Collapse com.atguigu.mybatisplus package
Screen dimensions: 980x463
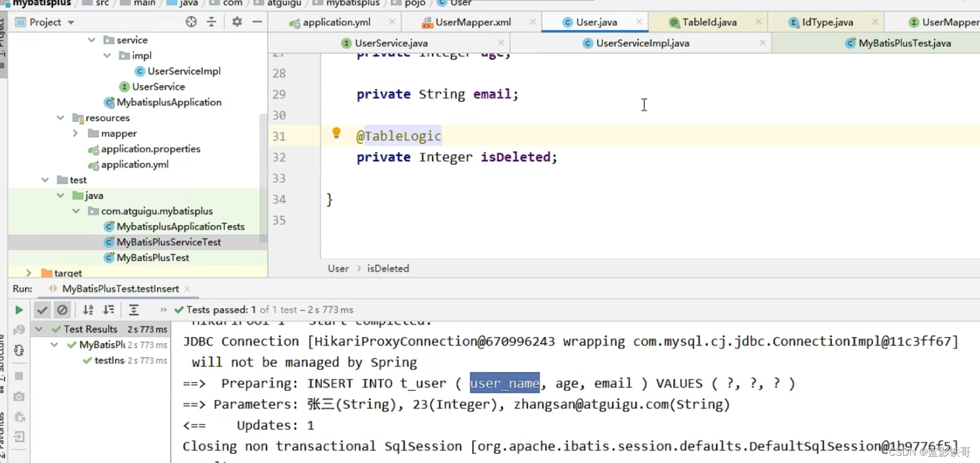click(76, 211)
